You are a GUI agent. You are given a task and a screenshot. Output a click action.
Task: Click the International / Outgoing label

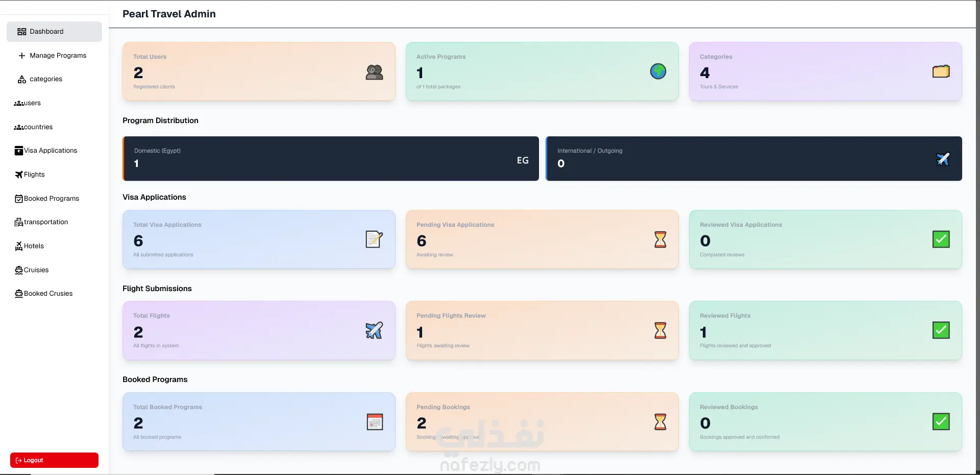590,151
